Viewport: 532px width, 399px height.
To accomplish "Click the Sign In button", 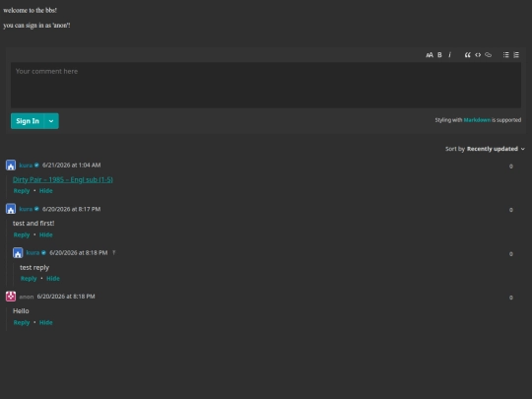I will [x=28, y=121].
